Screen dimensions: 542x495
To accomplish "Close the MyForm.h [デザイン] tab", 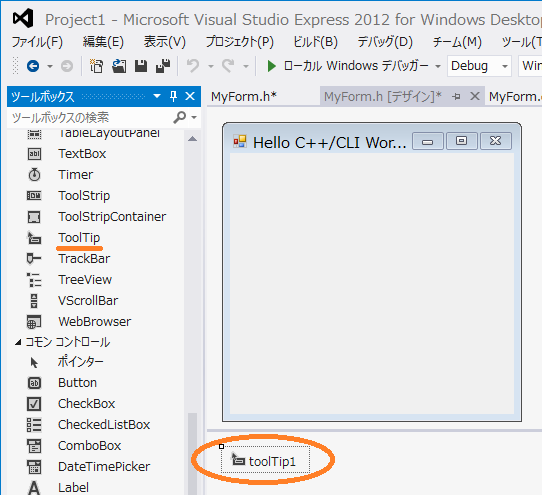I will [x=475, y=96].
